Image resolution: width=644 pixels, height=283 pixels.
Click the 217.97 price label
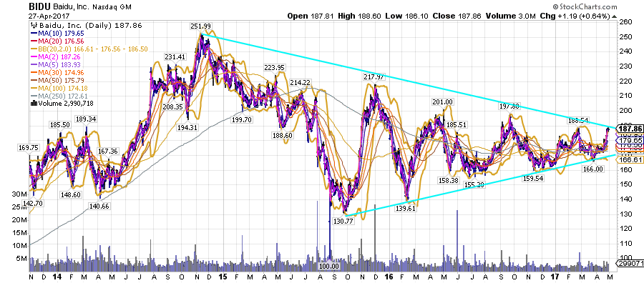click(x=374, y=76)
